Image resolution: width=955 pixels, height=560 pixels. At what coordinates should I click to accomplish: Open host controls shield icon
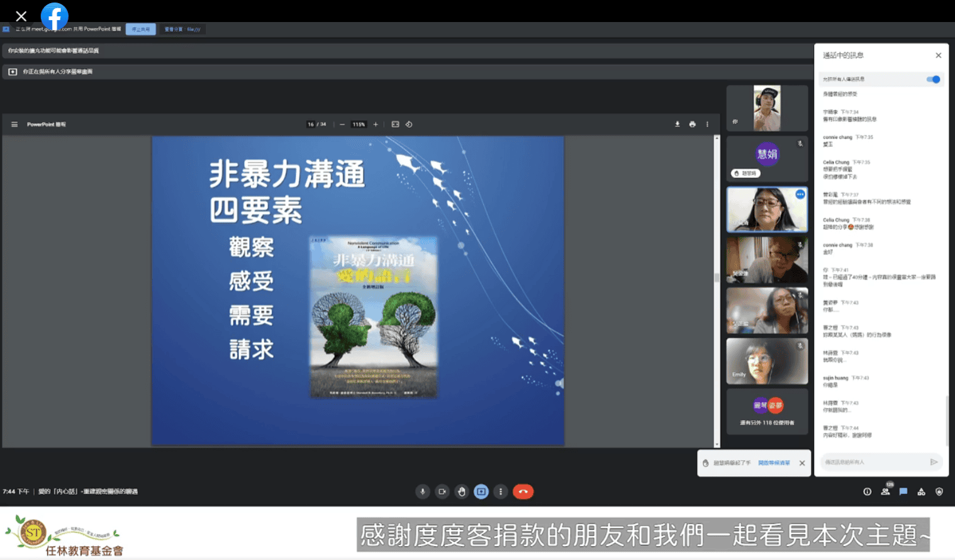939,491
